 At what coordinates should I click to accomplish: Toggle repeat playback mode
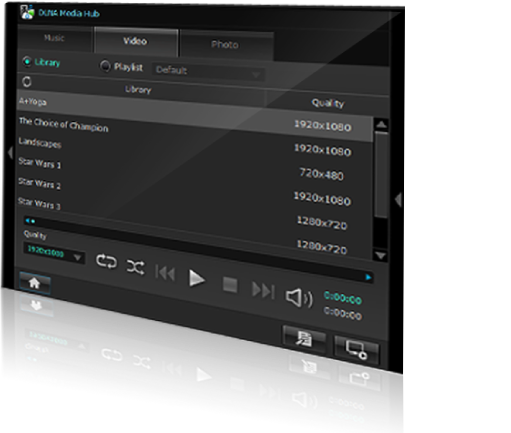pyautogui.click(x=106, y=261)
